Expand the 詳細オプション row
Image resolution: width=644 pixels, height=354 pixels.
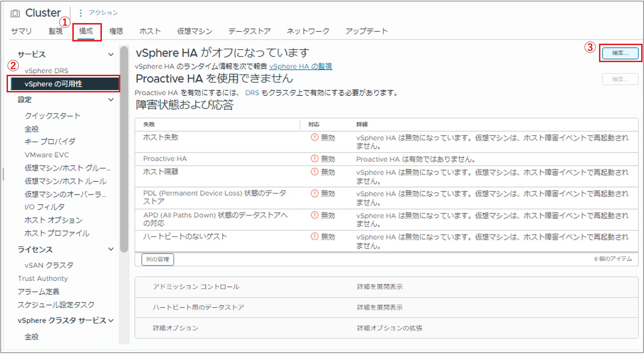387,328
